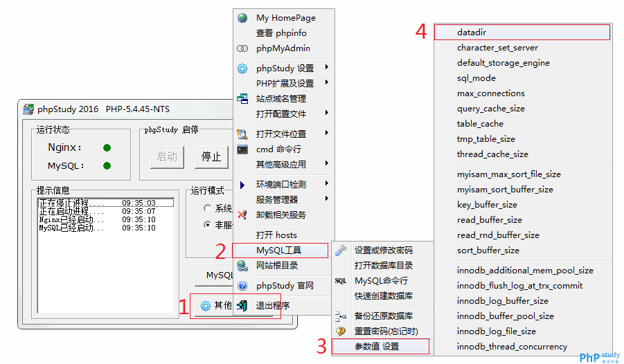Viewport: 624px width, 364px height.
Task: Click the Nginx green status indicator
Action: [x=107, y=148]
